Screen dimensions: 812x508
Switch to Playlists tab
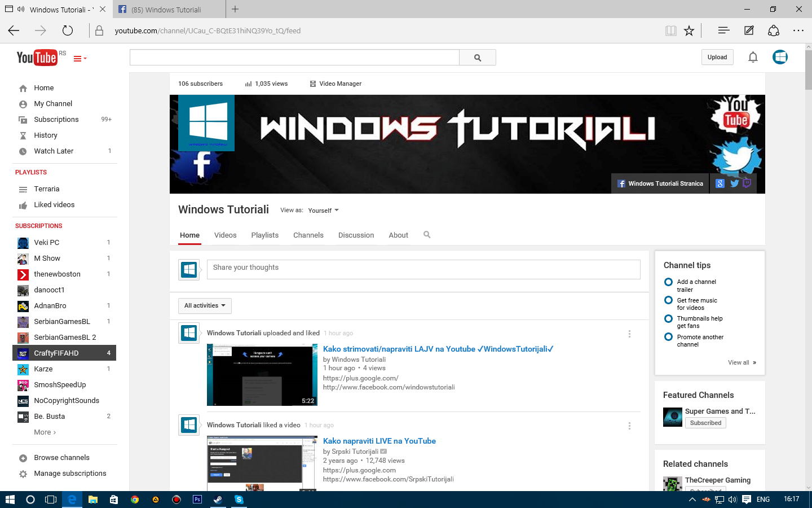pyautogui.click(x=265, y=235)
